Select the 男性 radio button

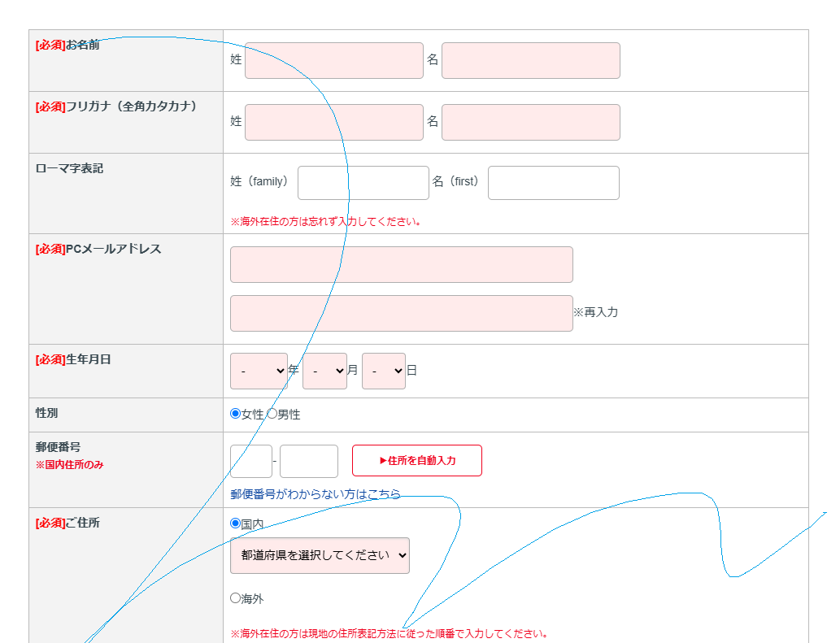[x=272, y=413]
